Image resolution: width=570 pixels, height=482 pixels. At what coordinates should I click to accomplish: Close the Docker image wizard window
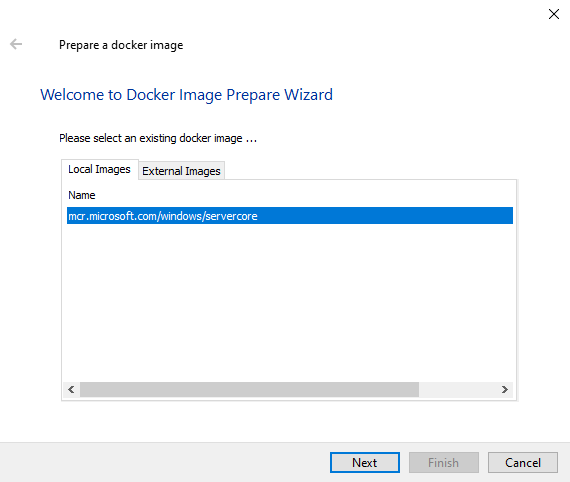click(554, 14)
